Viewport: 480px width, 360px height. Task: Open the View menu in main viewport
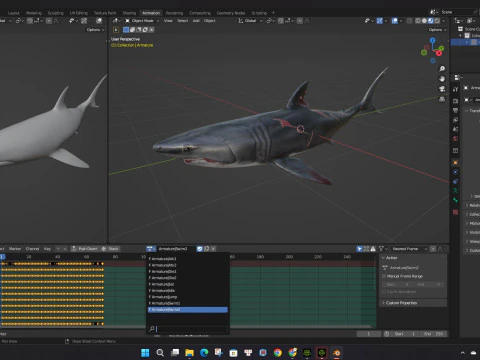[168, 21]
